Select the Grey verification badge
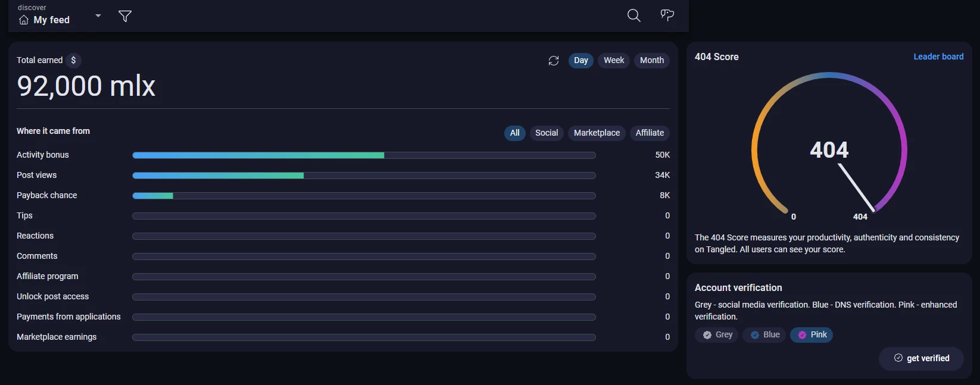Viewport: 980px width, 385px height. 717,335
